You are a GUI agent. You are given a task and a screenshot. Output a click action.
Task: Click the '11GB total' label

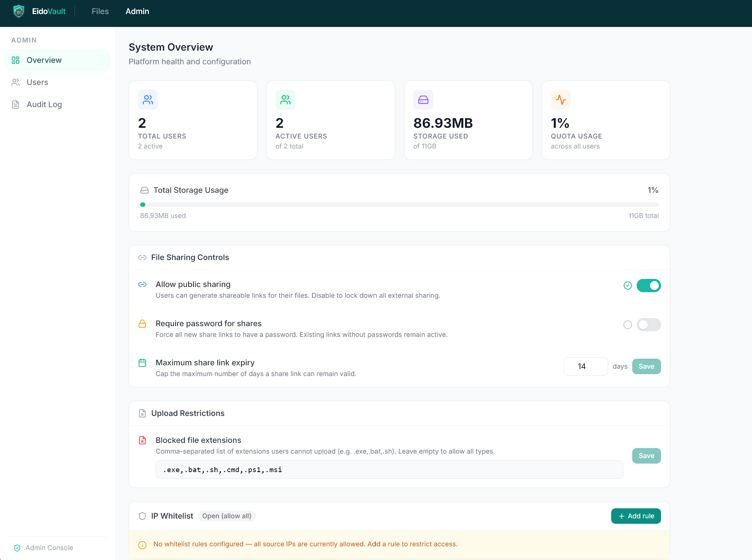click(644, 216)
